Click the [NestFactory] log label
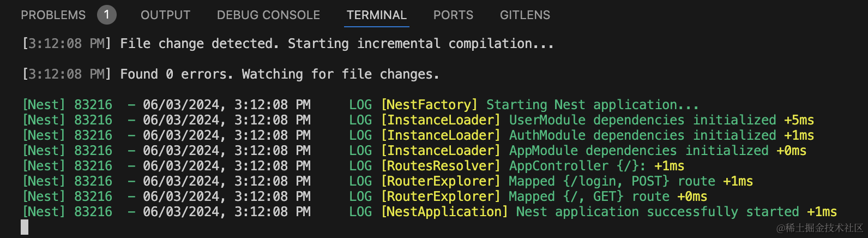This screenshot has height=238, width=868. [x=429, y=105]
